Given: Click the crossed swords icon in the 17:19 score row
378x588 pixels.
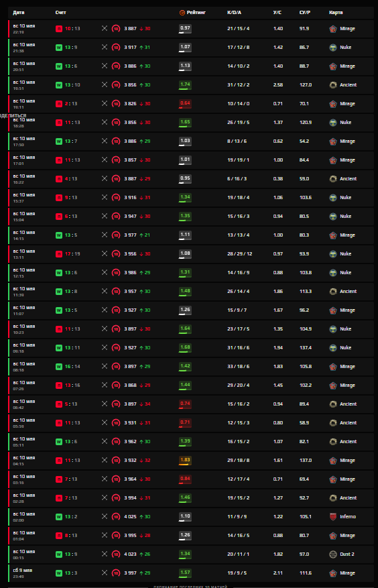Looking at the screenshot, I should (105, 254).
